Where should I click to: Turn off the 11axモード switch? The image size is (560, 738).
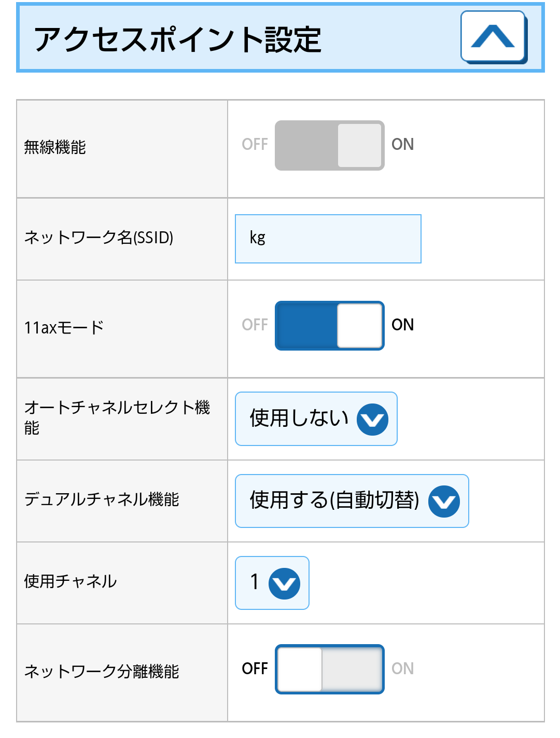(329, 326)
